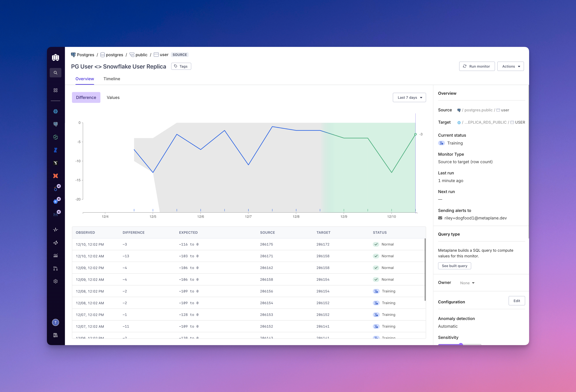Click target value 206141

(323, 326)
